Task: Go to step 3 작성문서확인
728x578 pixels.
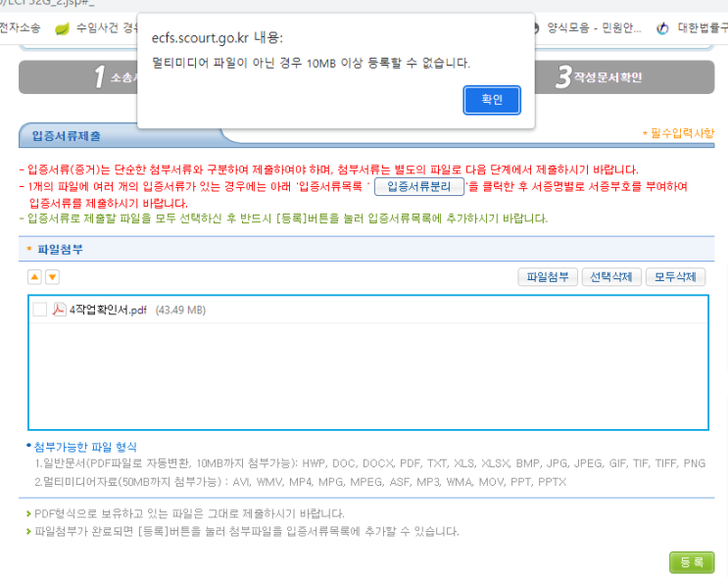Action: [599, 77]
